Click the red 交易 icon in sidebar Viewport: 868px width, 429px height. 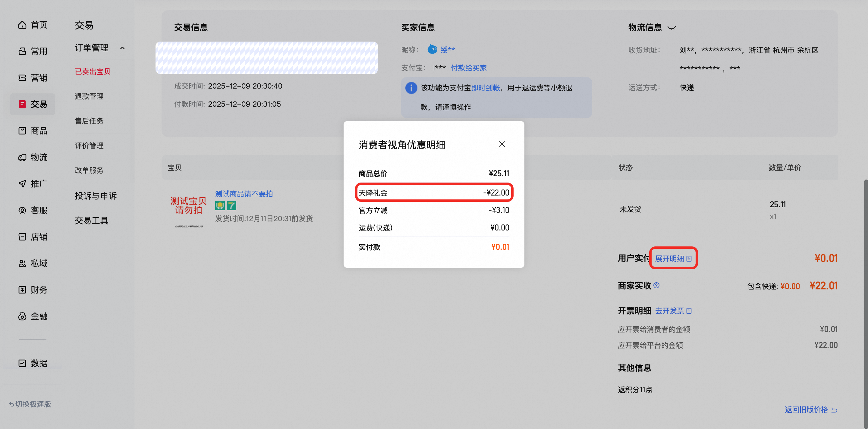22,104
